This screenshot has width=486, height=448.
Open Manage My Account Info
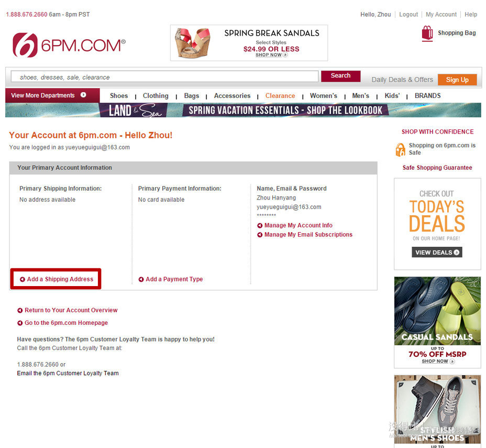(x=299, y=225)
